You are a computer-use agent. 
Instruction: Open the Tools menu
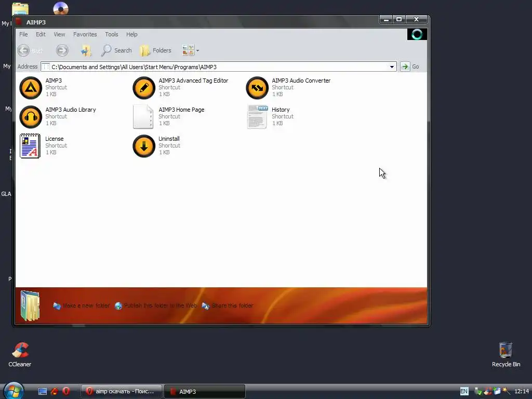[x=112, y=34]
